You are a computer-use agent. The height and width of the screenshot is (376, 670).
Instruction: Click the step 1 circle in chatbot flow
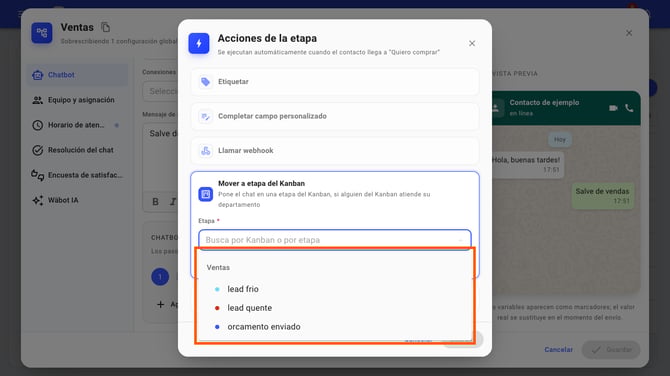point(160,277)
